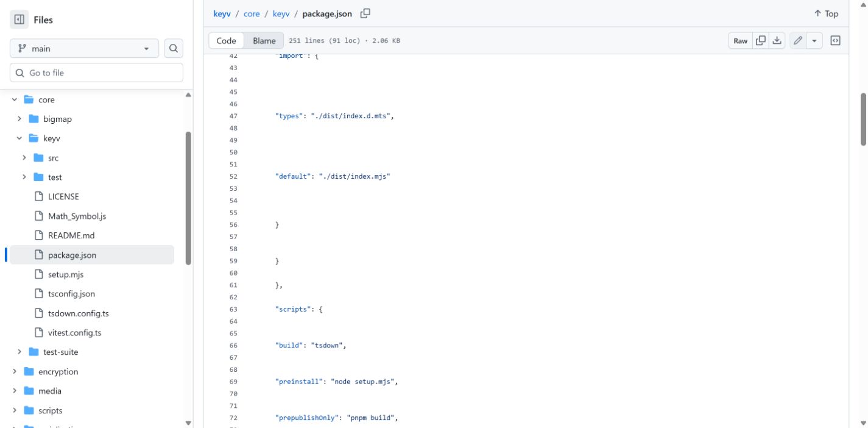Viewport: 868px width, 428px height.
Task: Open the LICENSE file
Action: [63, 196]
